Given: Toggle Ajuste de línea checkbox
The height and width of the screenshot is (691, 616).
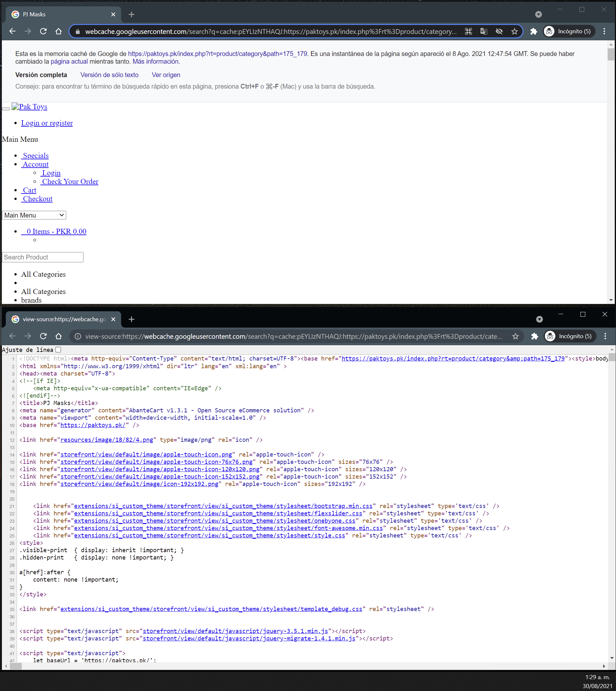Looking at the screenshot, I should 58,350.
